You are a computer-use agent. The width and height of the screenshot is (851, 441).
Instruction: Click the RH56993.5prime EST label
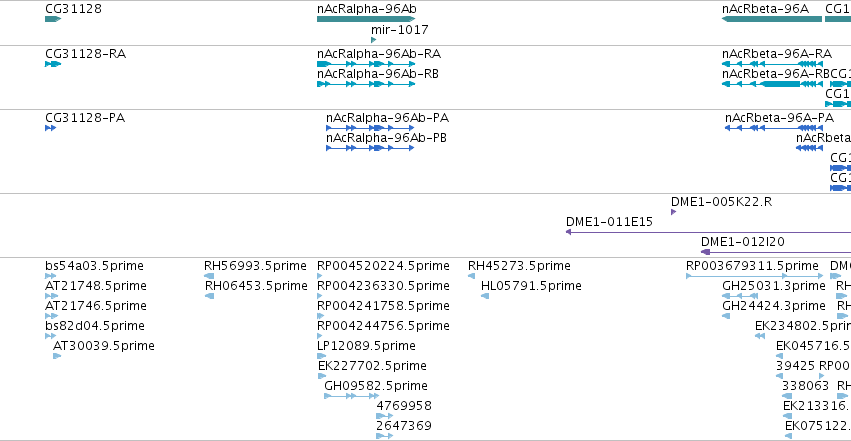tap(255, 266)
